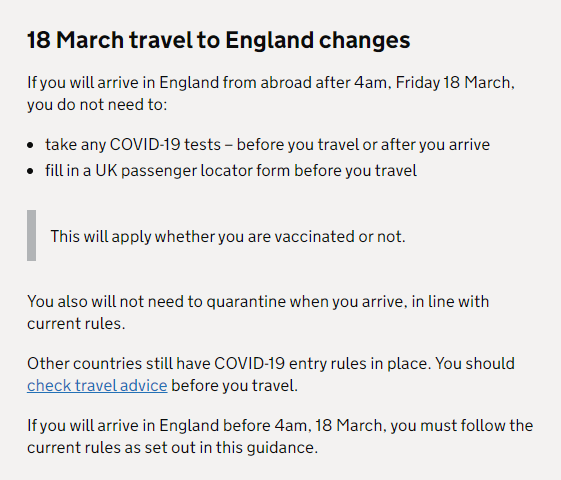Click the Other countries entry rules sentence
Image resolution: width=561 pixels, height=480 pixels.
tap(271, 374)
